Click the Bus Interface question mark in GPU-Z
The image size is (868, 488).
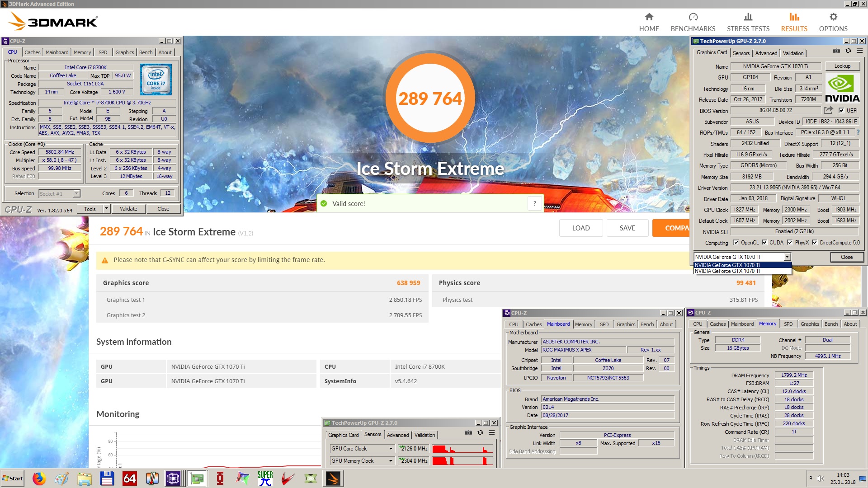click(858, 133)
